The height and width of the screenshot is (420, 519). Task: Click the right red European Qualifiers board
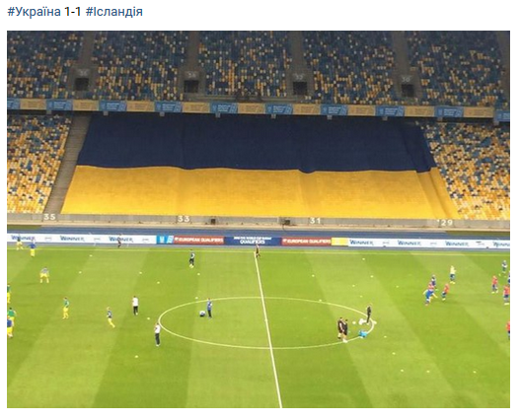(x=306, y=242)
